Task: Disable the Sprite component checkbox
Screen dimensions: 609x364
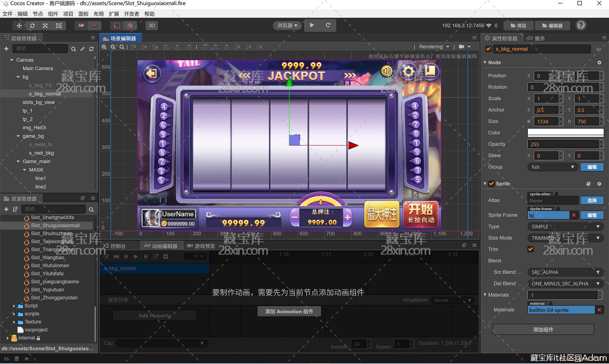Action: pyautogui.click(x=491, y=184)
